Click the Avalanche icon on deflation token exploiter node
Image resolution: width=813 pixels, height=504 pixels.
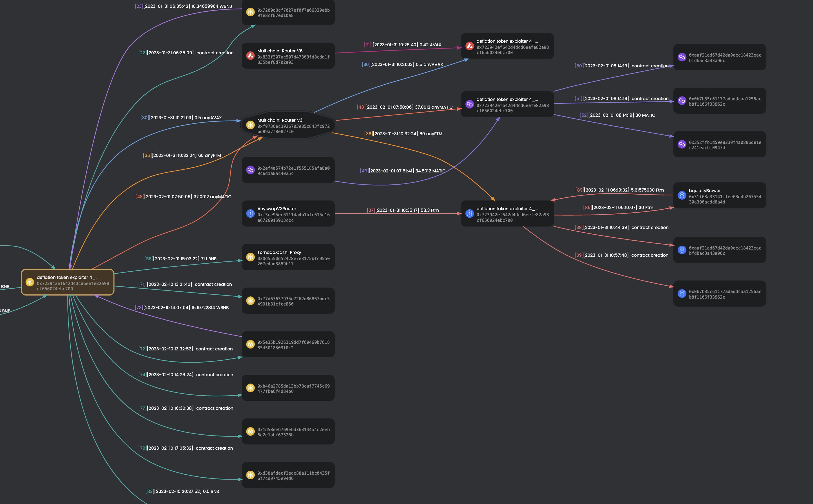pos(469,46)
